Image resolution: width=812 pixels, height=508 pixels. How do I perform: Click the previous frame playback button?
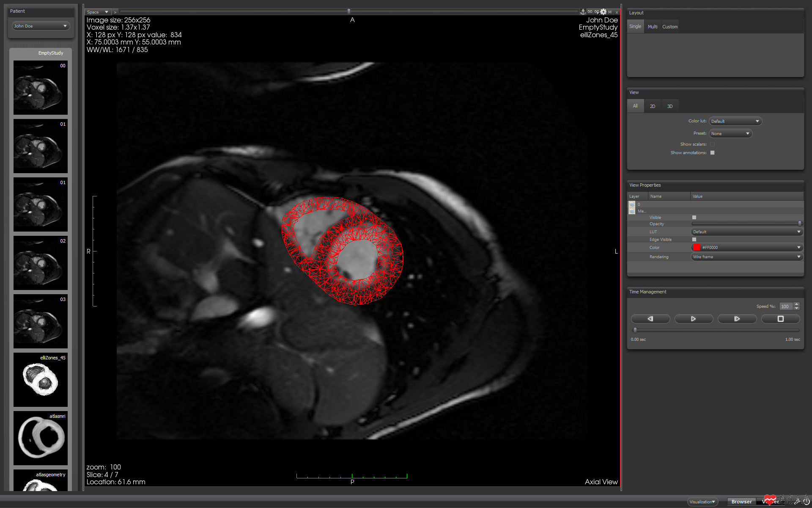point(650,319)
